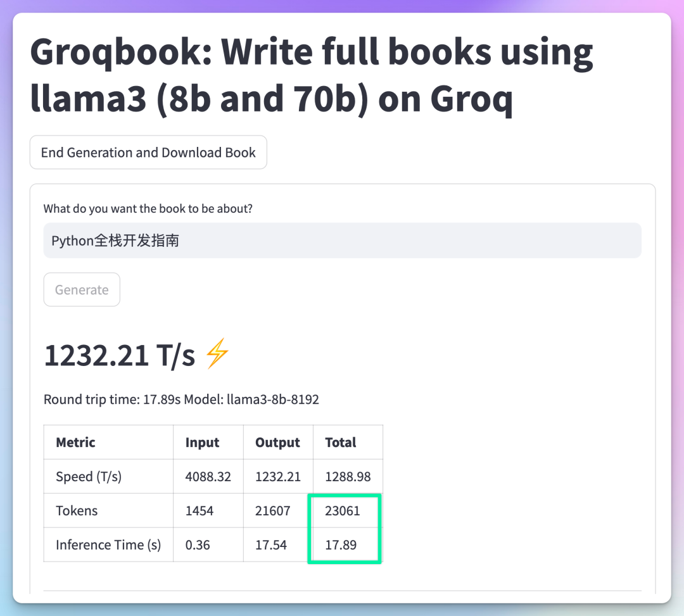Click total speed value 1288.98
Image resolution: width=684 pixels, height=616 pixels.
pyautogui.click(x=348, y=476)
